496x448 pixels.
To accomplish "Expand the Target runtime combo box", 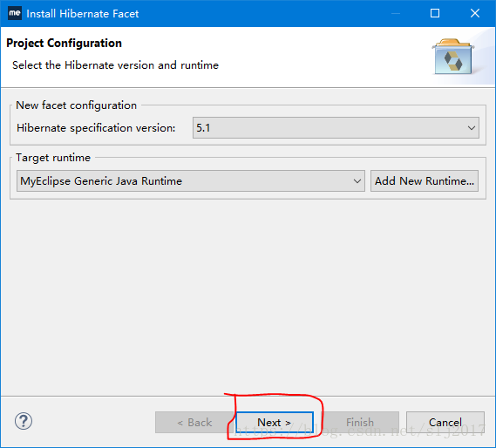I will point(191,181).
